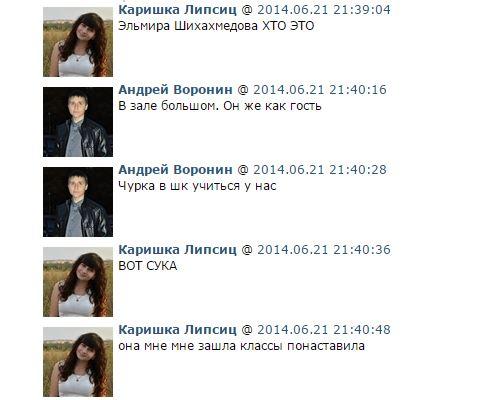Select the timestamp 2014.06.21 21:40:36
501x400 pixels.
tap(324, 249)
